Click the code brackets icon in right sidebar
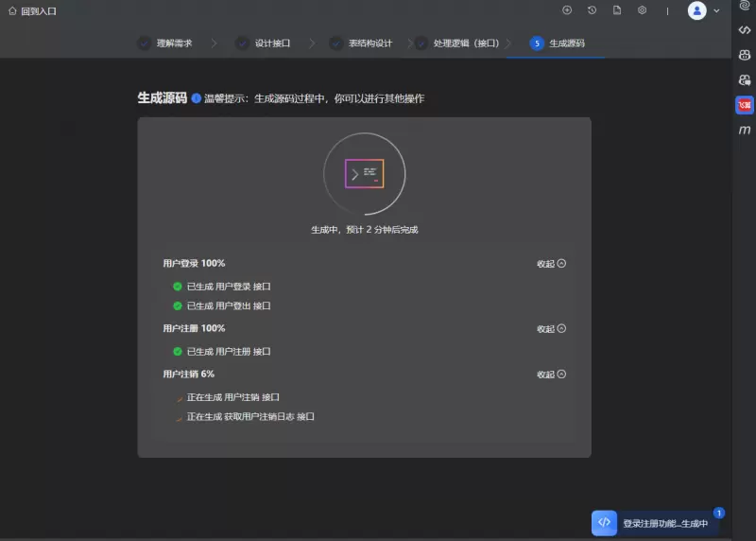The height and width of the screenshot is (541, 756). click(x=745, y=30)
